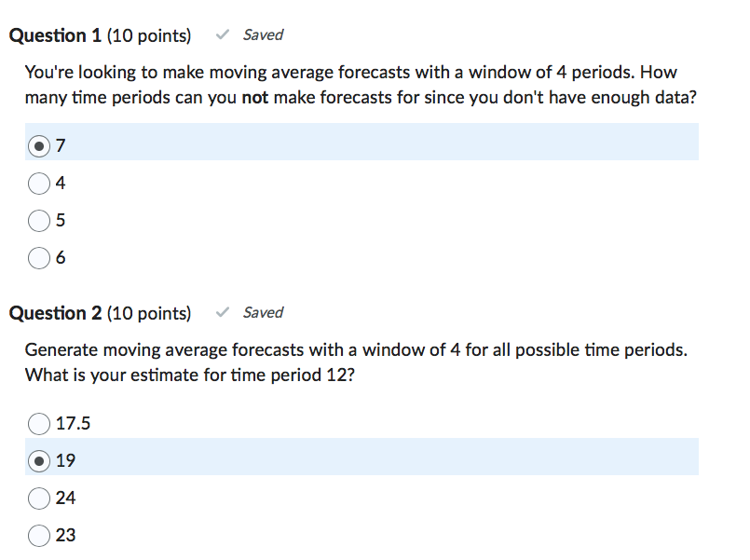Pick answer 5 for Question 1
The image size is (750, 560).
pyautogui.click(x=39, y=220)
